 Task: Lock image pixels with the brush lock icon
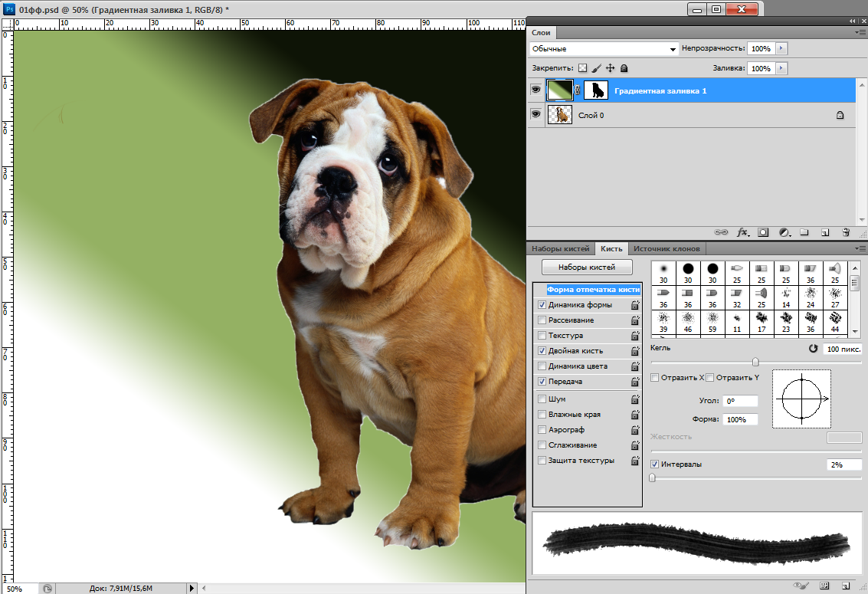click(596, 68)
